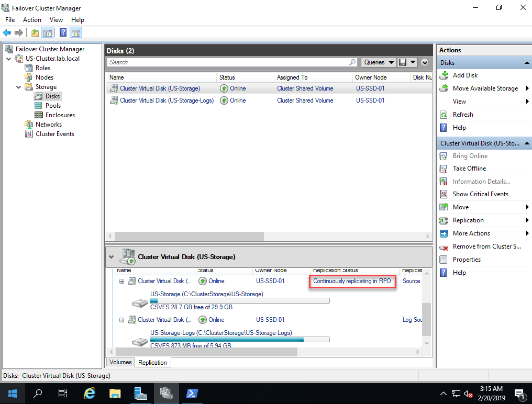Open Internet Explorer in taskbar
Viewport: 532px width, 404px height.
coord(90,393)
